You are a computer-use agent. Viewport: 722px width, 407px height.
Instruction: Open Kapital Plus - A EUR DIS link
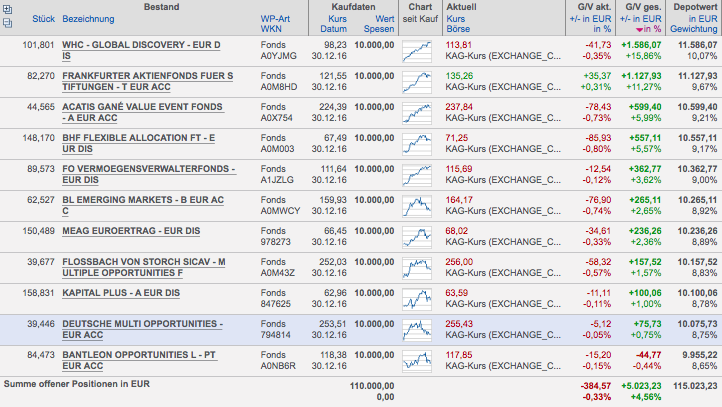[121, 293]
